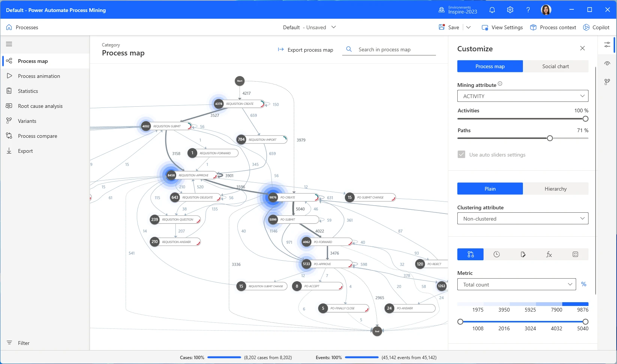
Task: Click Export process map
Action: coord(305,49)
